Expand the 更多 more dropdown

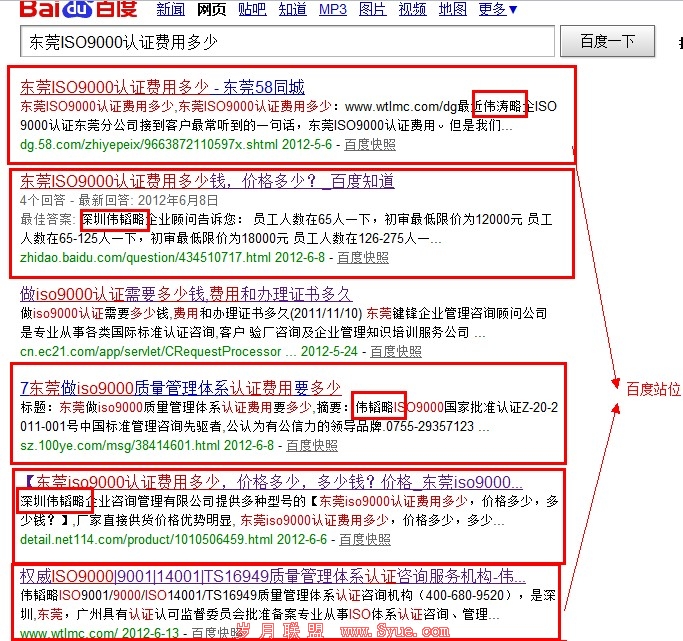pyautogui.click(x=497, y=9)
